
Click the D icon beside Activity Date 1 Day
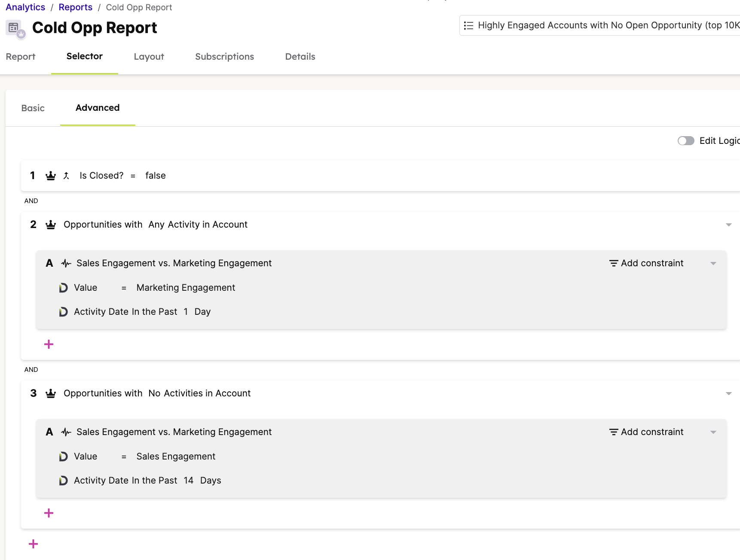tap(63, 312)
